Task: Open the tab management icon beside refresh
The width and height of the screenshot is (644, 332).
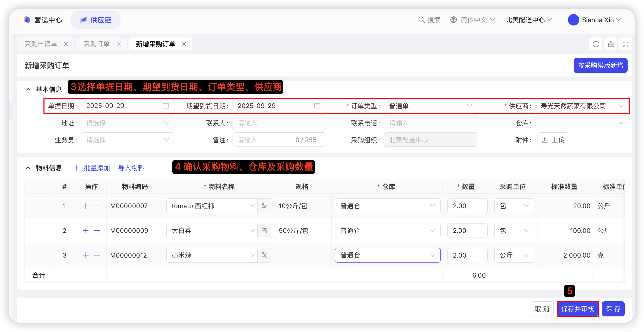Action: click(611, 44)
